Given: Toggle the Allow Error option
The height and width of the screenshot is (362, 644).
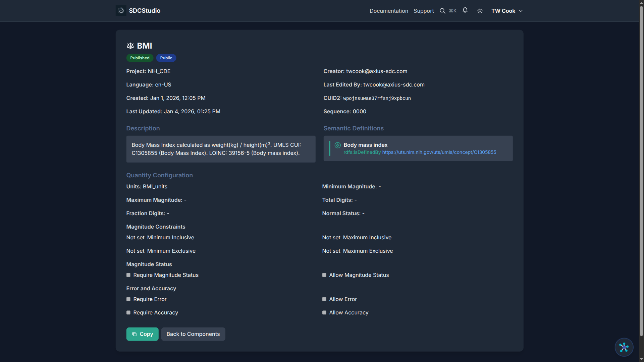Looking at the screenshot, I should tap(324, 299).
